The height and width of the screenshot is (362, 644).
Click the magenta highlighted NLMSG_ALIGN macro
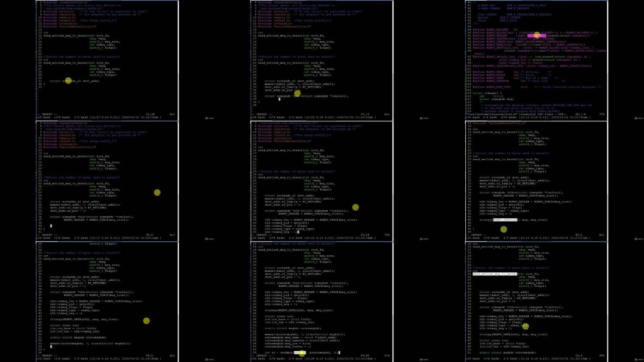pyautogui.click(x=537, y=36)
